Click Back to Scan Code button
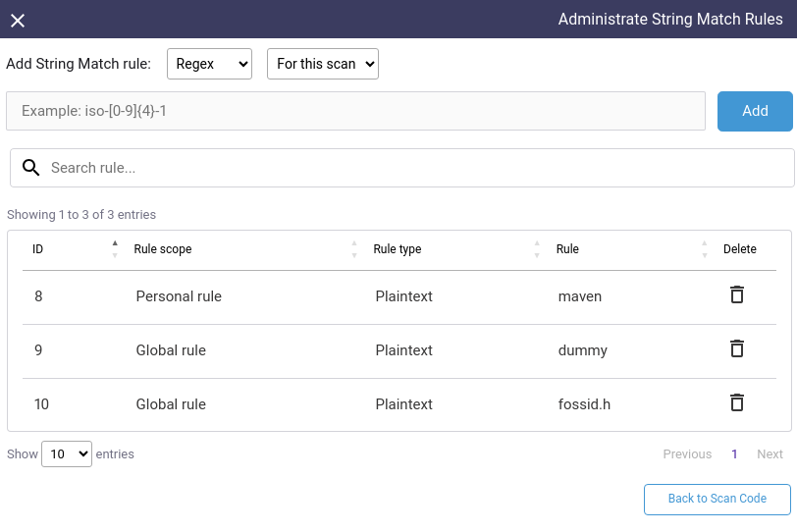Viewport: 797px width, 532px height. [x=717, y=499]
